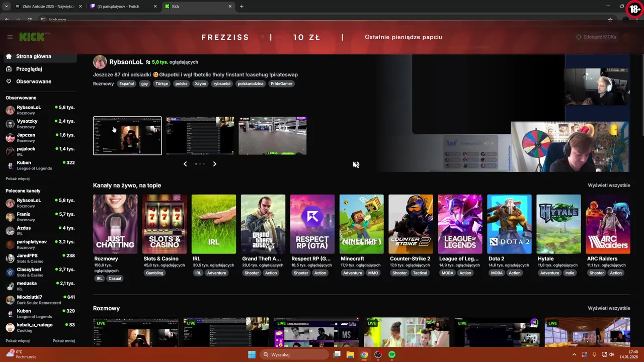
Task: Open the Windows Start menu
Action: click(252, 354)
